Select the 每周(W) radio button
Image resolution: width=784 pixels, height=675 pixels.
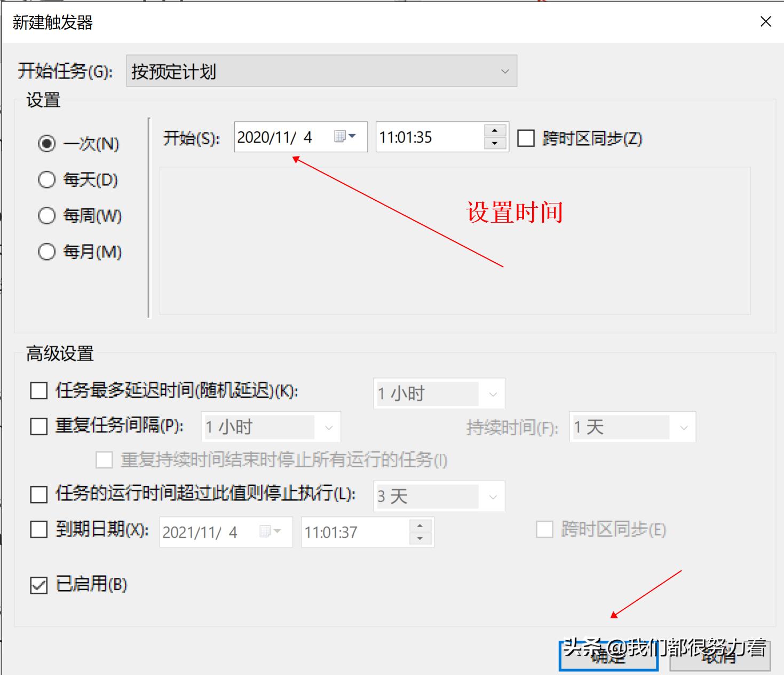point(47,216)
